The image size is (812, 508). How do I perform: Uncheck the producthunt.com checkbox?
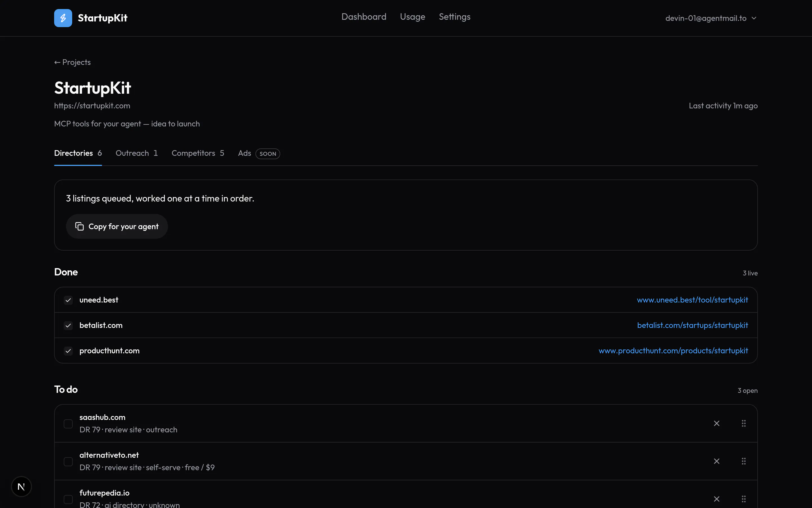[x=68, y=351]
